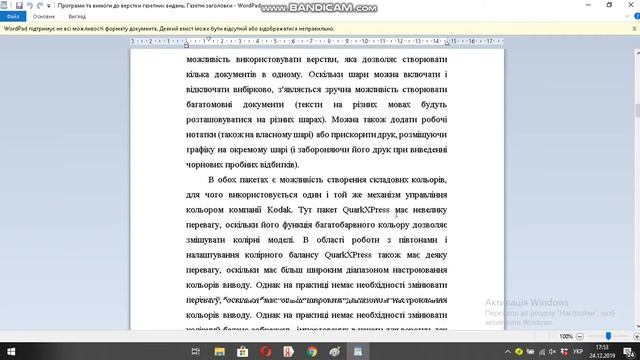Open the Файл menu tab
The width and height of the screenshot is (640, 360).
(13, 16)
